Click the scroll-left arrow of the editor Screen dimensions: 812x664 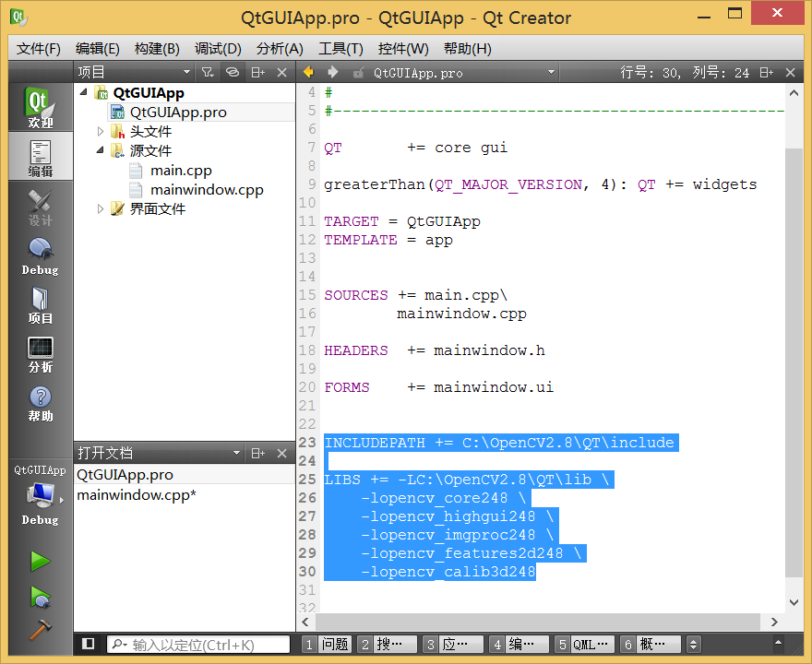(305, 622)
